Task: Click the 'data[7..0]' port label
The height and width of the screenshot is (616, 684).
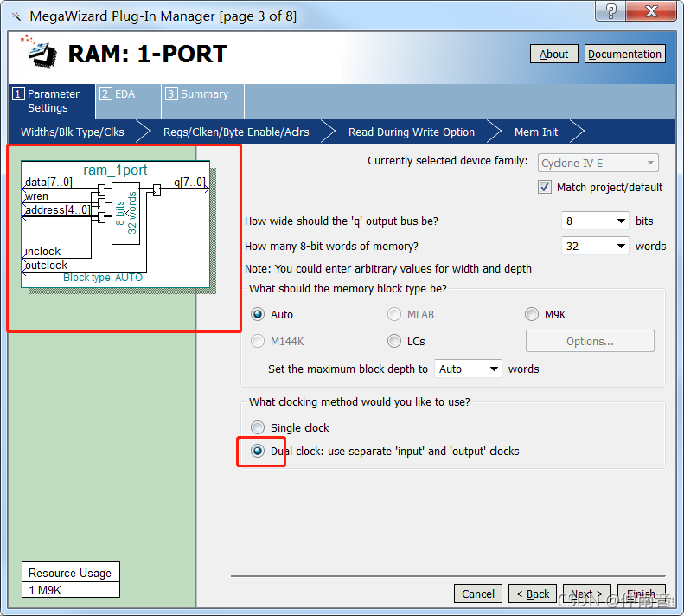Action: 48,182
